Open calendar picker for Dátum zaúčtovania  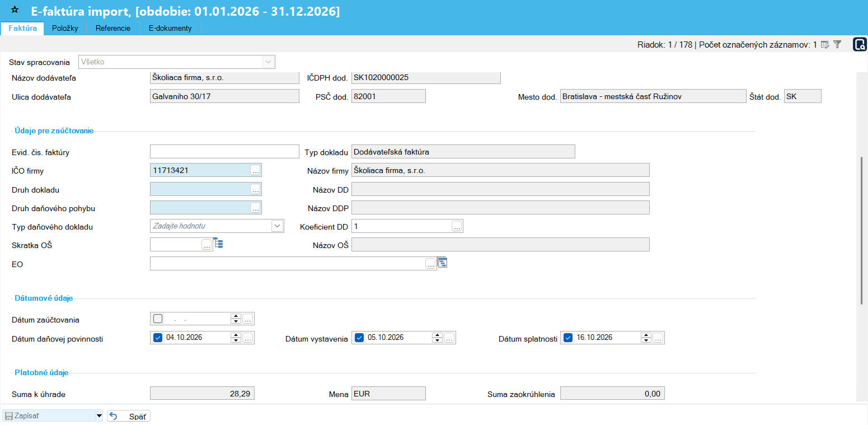coord(247,319)
